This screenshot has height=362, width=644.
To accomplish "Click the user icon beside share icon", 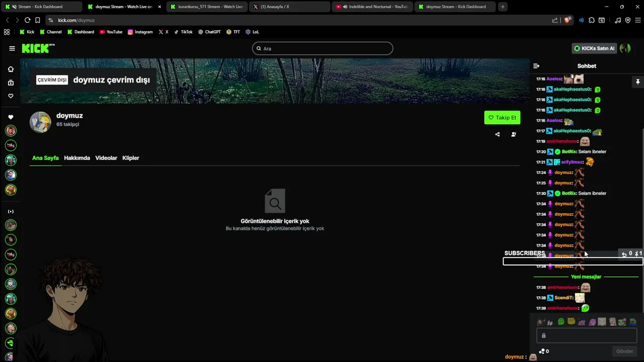I will (513, 134).
